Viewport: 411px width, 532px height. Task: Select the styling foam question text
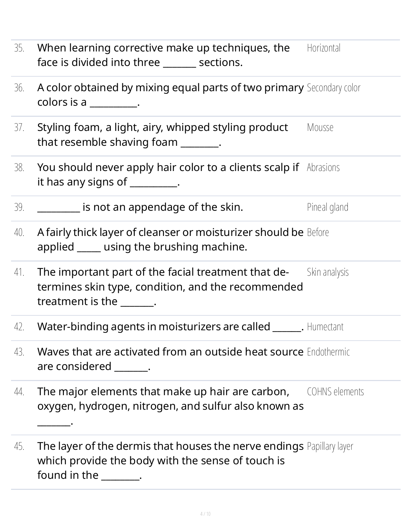[x=162, y=135]
